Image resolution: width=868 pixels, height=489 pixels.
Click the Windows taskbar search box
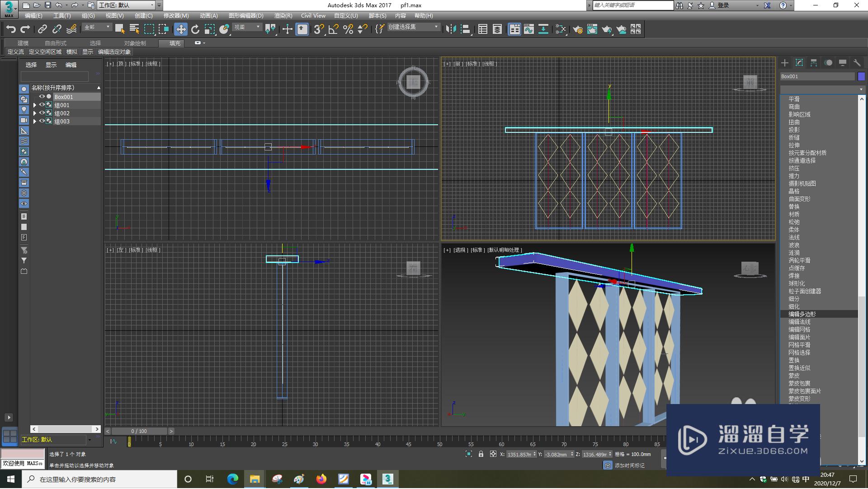click(99, 480)
